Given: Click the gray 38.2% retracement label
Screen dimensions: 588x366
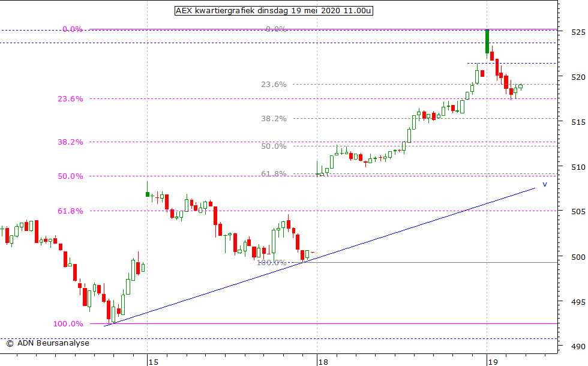Looking at the screenshot, I should (273, 119).
